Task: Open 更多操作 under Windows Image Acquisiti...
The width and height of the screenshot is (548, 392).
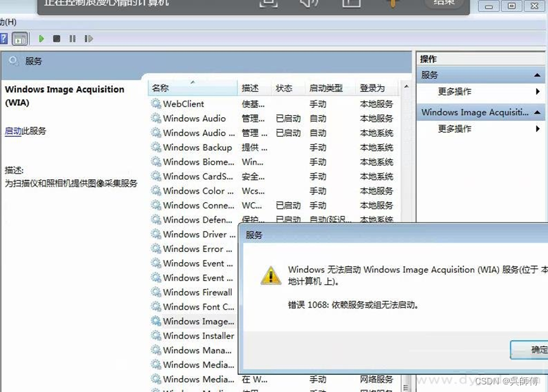Action: (481, 129)
